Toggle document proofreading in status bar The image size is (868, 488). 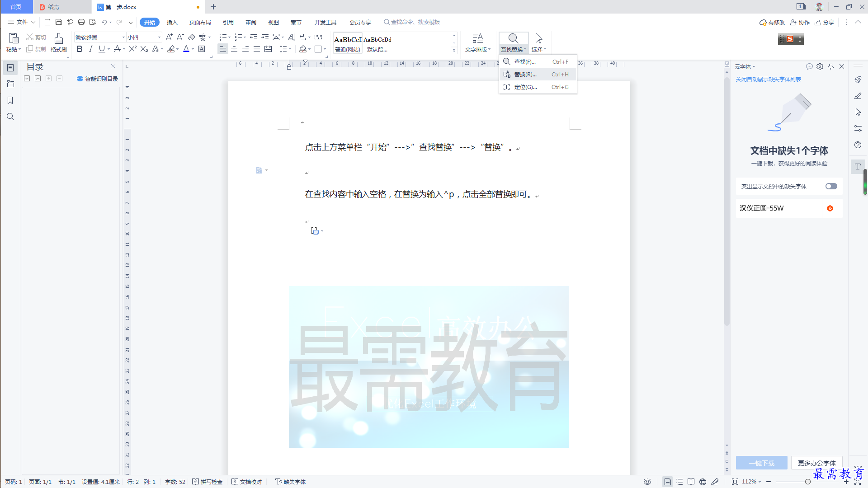247,482
